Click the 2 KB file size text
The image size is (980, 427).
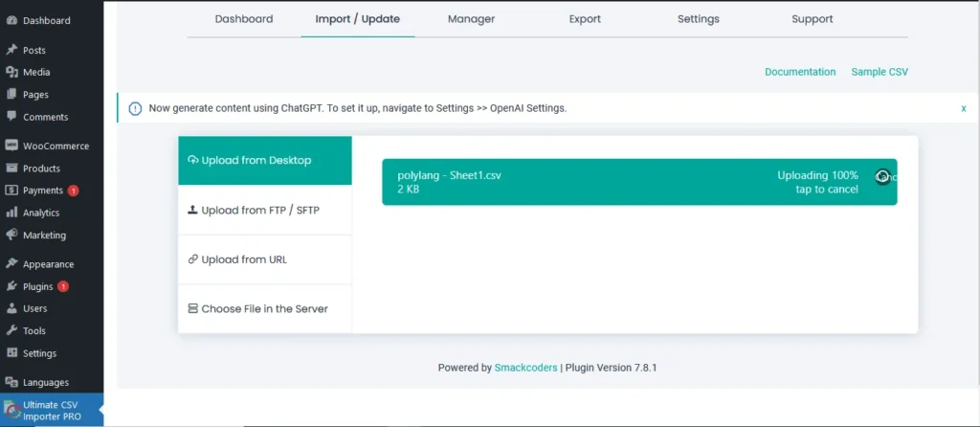click(408, 190)
